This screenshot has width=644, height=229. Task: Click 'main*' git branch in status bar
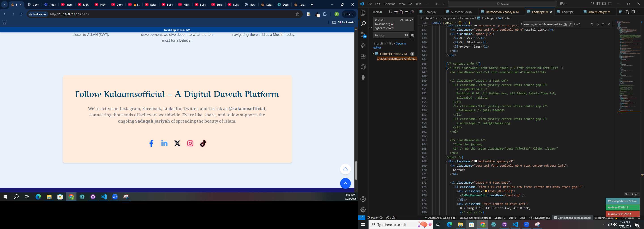click(373, 218)
